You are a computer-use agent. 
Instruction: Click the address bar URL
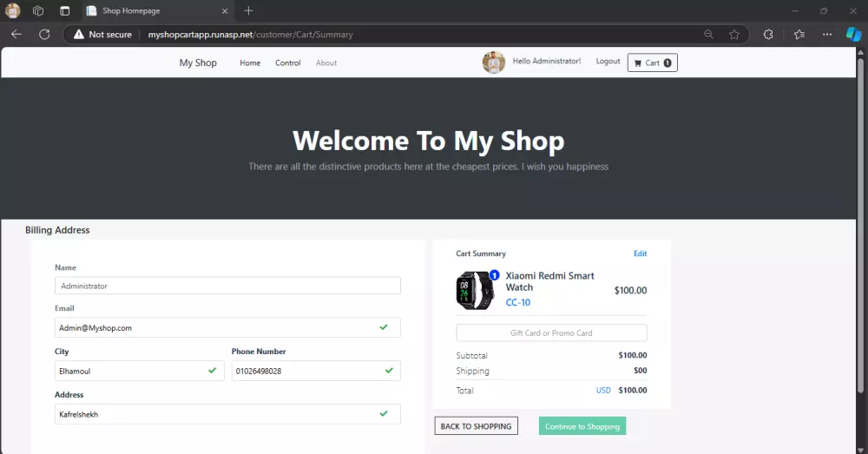[x=250, y=35]
